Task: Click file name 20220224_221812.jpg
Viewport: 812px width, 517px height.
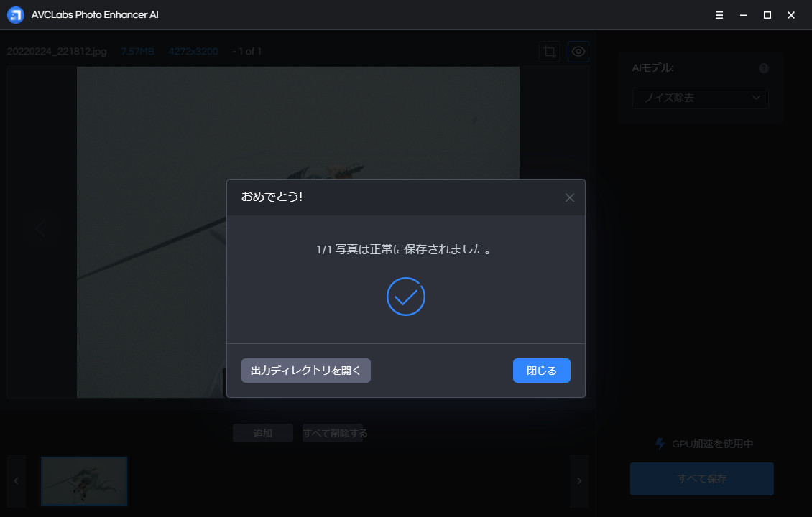Action: 57,51
